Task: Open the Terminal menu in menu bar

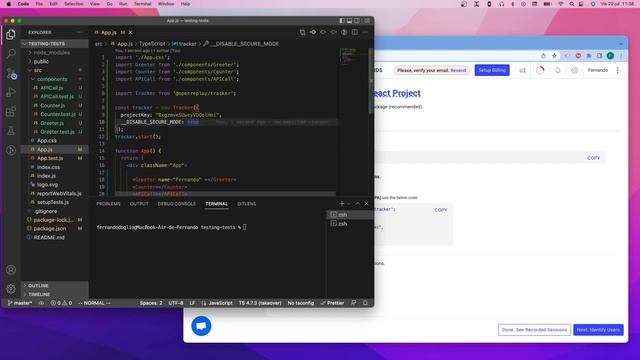Action: [x=142, y=4]
